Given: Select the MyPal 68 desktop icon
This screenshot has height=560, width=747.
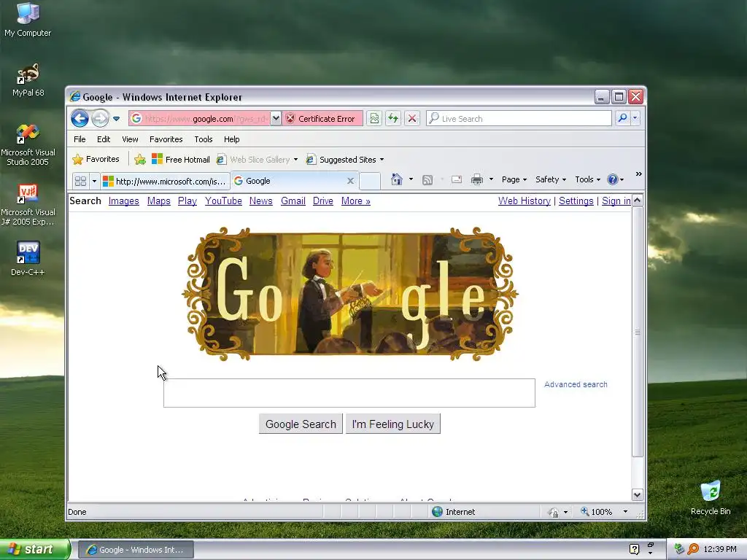Looking at the screenshot, I should [28, 79].
